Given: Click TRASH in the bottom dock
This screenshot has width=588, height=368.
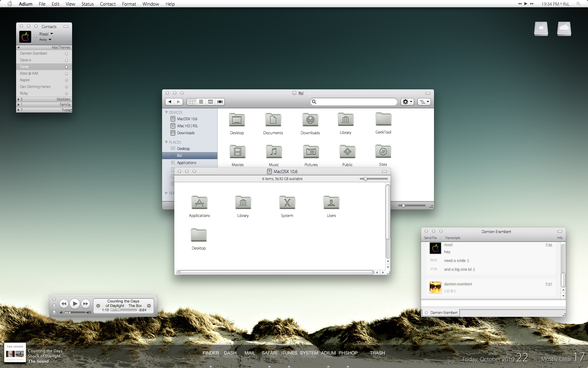Looking at the screenshot, I should click(377, 353).
